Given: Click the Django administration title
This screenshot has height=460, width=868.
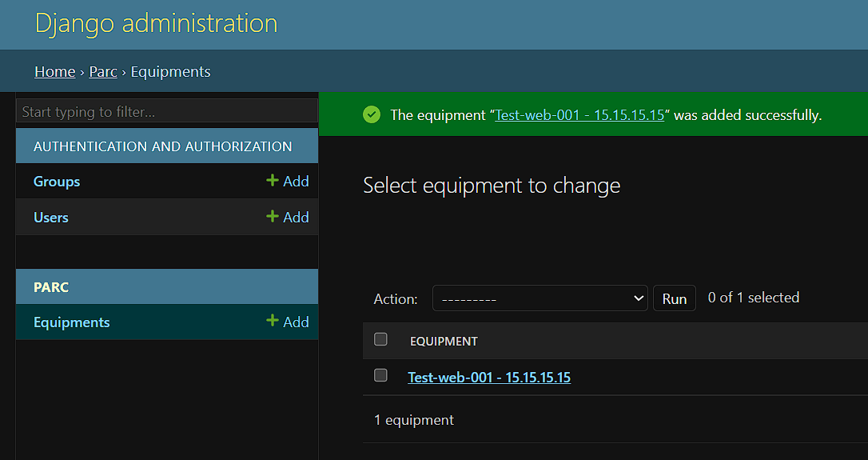Looking at the screenshot, I should 156,23.
